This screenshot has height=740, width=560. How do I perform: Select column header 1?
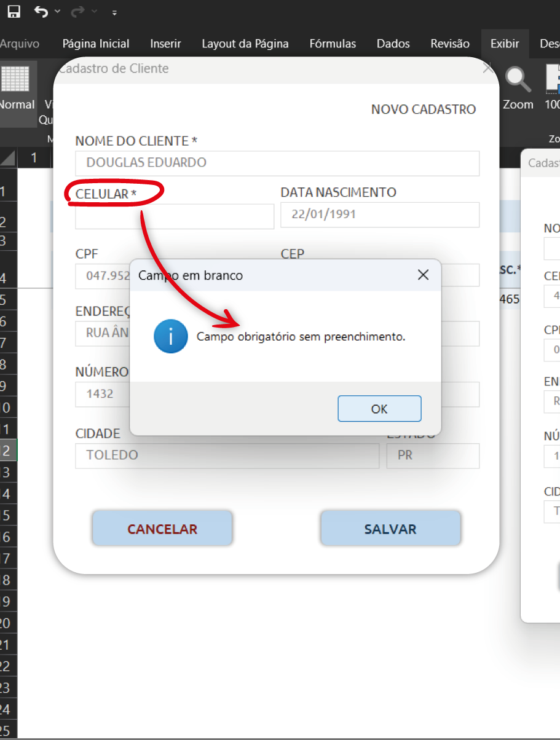tap(34, 158)
